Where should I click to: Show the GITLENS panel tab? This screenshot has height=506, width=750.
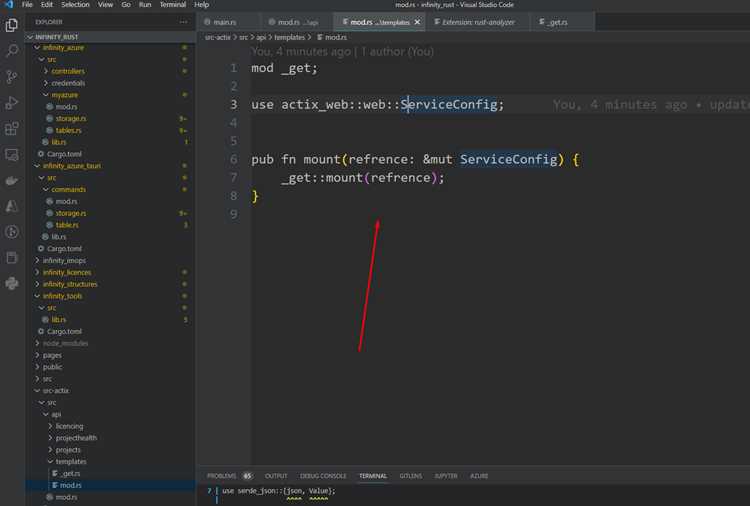[x=410, y=476]
